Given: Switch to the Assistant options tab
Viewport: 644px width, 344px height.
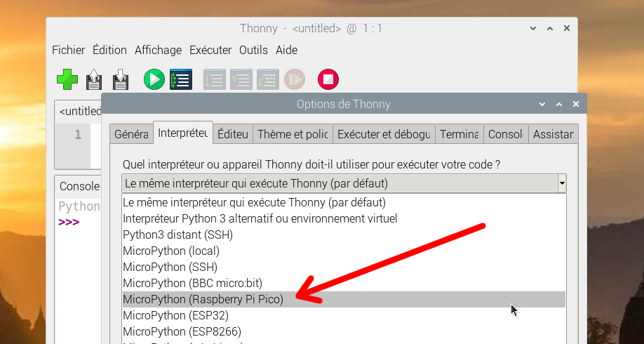Looking at the screenshot, I should point(554,134).
